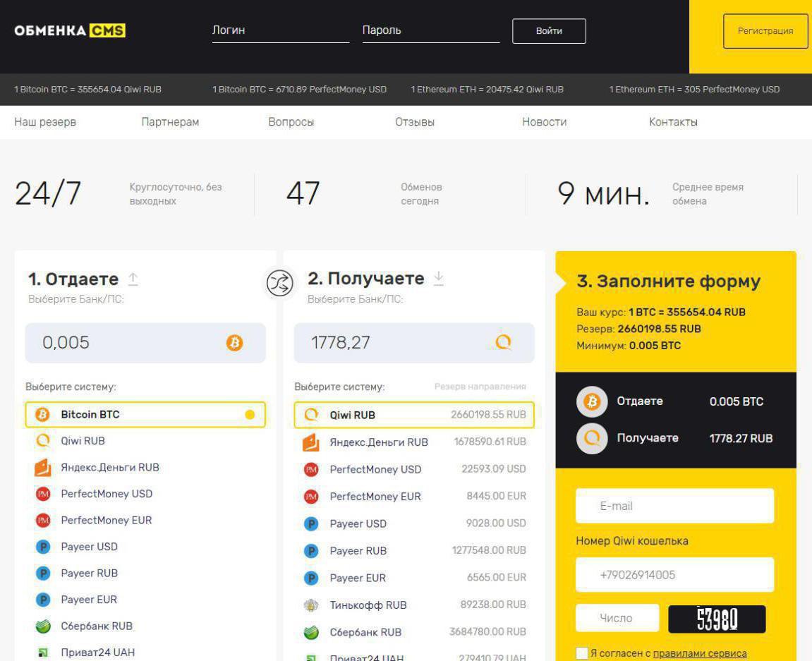Click the Пароль input field
Image resolution: width=812 pixels, height=661 pixels.
pyautogui.click(x=431, y=30)
